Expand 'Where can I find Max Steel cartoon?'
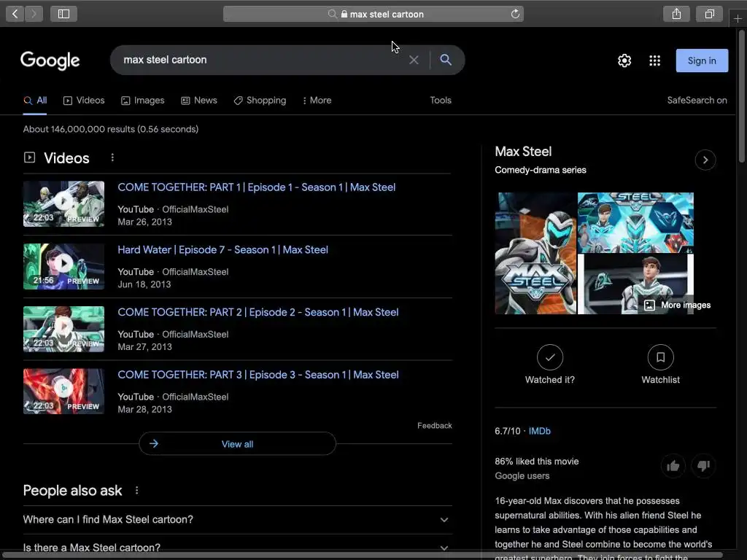This screenshot has height=560, width=747. click(x=237, y=519)
